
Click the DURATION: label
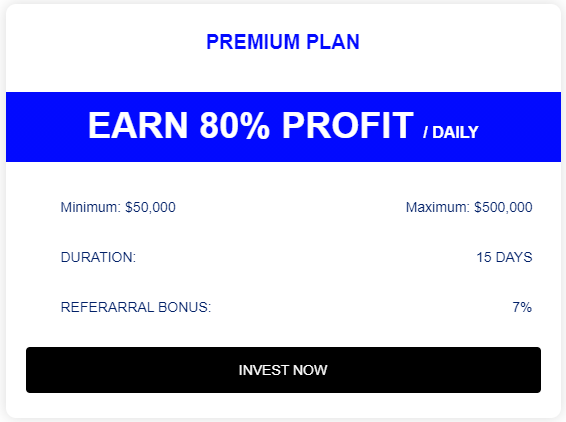(98, 257)
